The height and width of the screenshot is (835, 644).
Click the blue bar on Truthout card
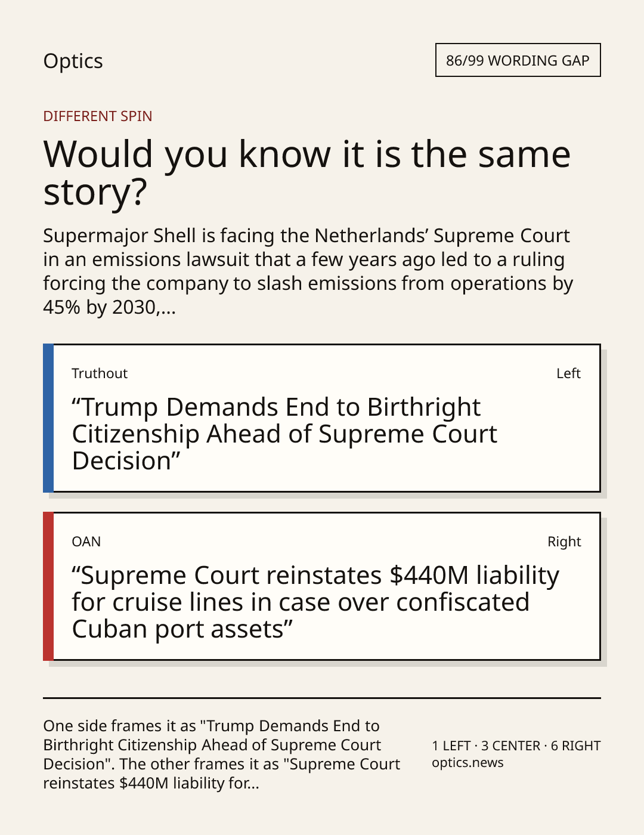pos(48,418)
